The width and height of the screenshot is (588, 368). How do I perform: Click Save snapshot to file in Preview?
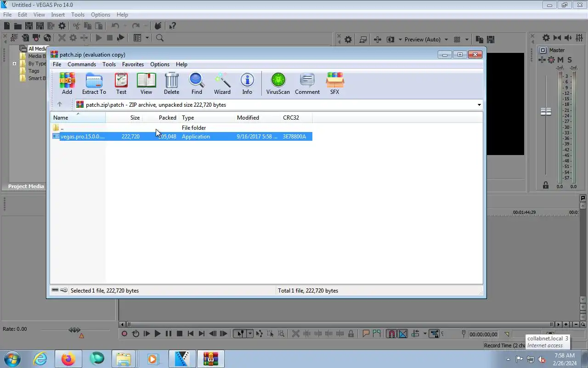pos(491,40)
